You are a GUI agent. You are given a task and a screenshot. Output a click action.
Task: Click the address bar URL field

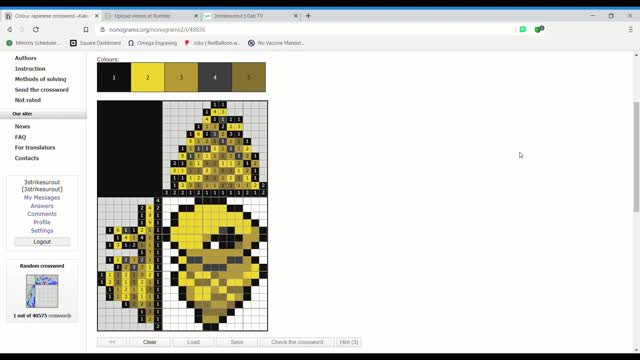click(306, 29)
